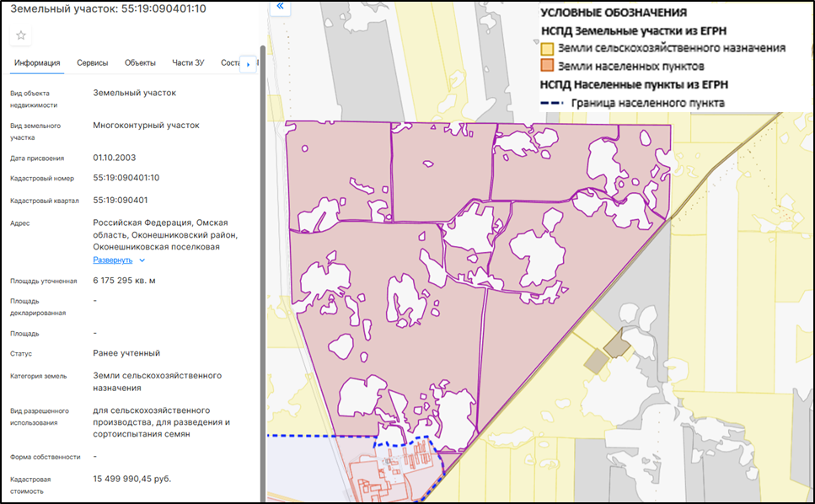This screenshot has width=815, height=504.
Task: Click the cadastral cost 15 499 990,45 руб.
Action: 132,479
